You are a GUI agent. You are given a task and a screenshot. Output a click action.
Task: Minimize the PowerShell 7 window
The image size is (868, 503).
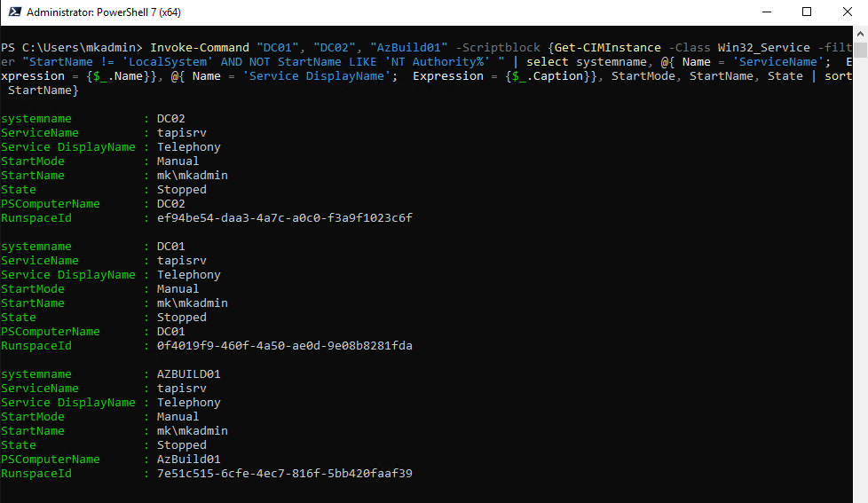[x=765, y=12]
